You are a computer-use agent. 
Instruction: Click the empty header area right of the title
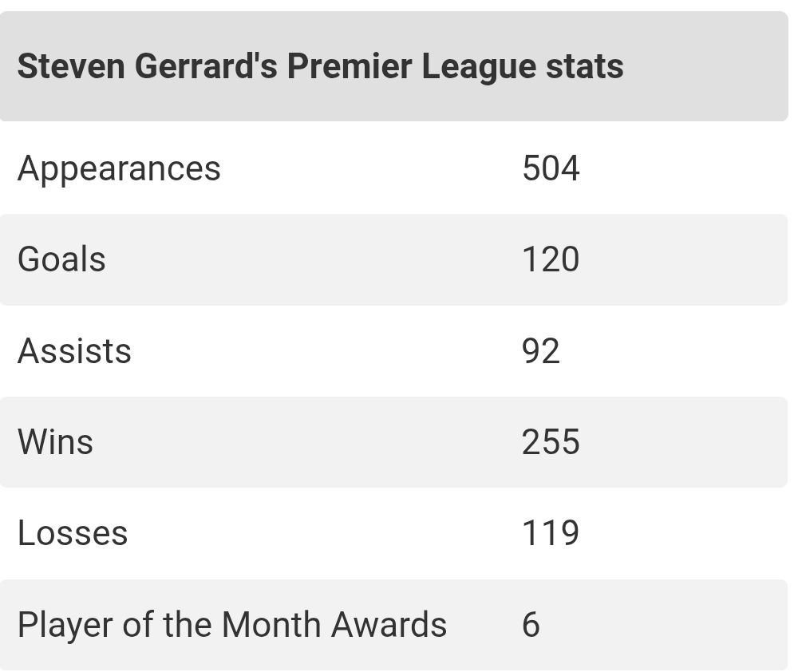click(706, 66)
